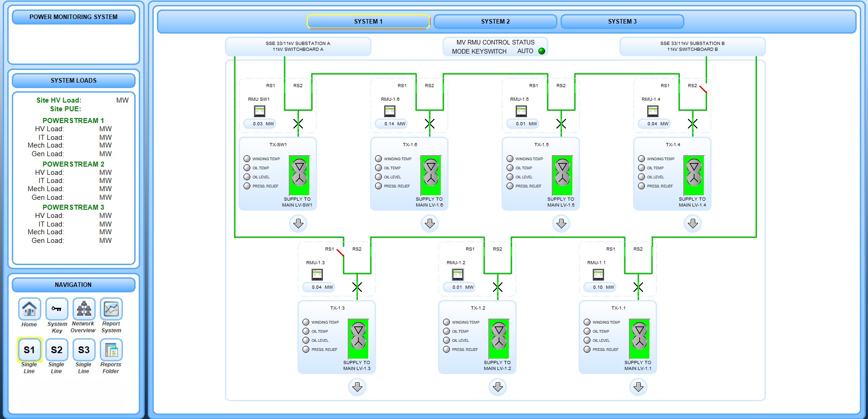Viewport: 868px width, 419px height.
Task: Click the TX-1.5 transformer symbol
Action: coord(562,175)
